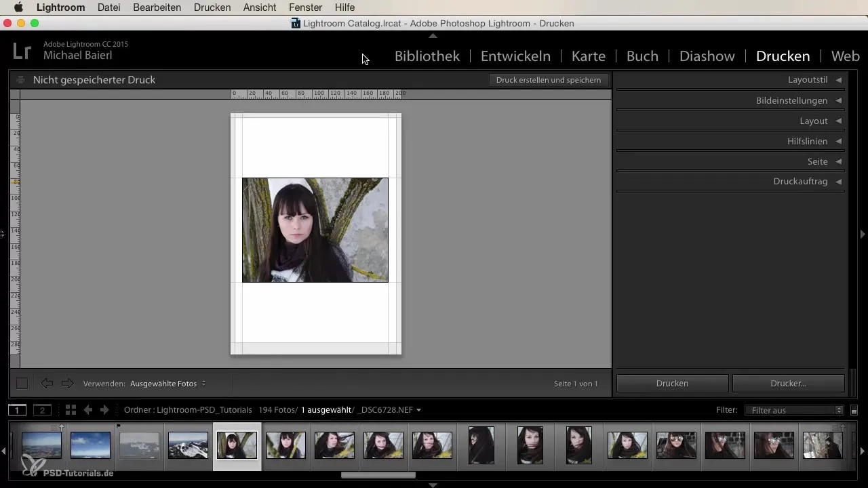Viewport: 868px width, 488px height.
Task: Click the icon beside Nicht gespeicherter Druck
Action: tap(20, 79)
